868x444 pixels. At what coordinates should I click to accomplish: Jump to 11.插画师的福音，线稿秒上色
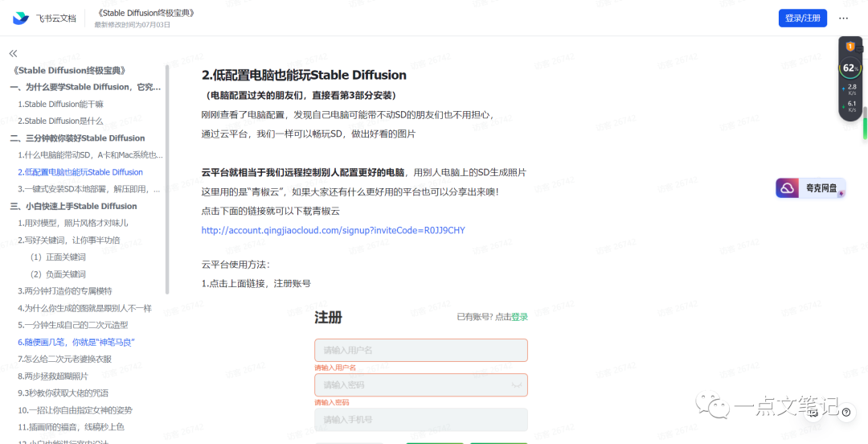tap(71, 427)
